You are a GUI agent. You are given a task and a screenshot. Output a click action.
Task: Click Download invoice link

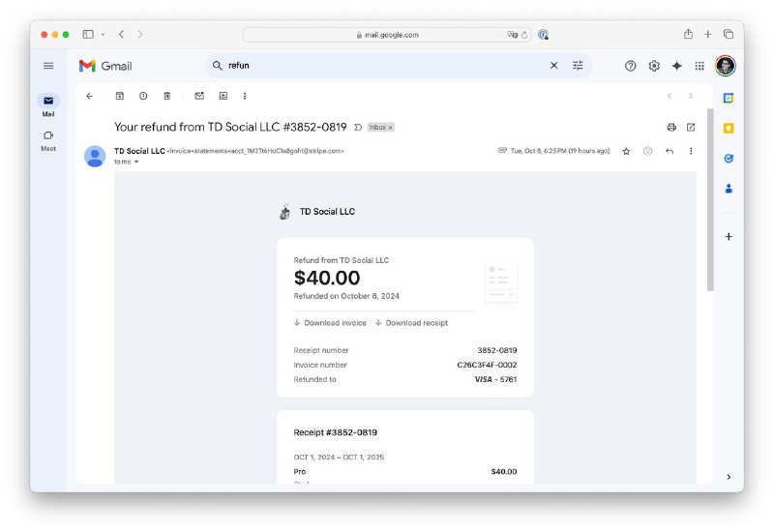pyautogui.click(x=330, y=323)
